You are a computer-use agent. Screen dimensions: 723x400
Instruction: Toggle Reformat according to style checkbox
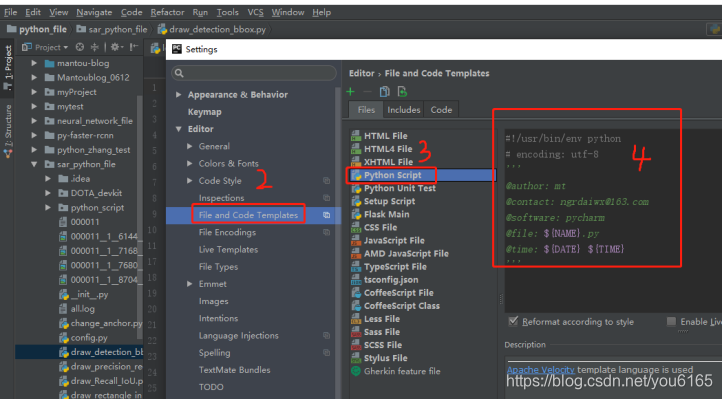(x=513, y=322)
